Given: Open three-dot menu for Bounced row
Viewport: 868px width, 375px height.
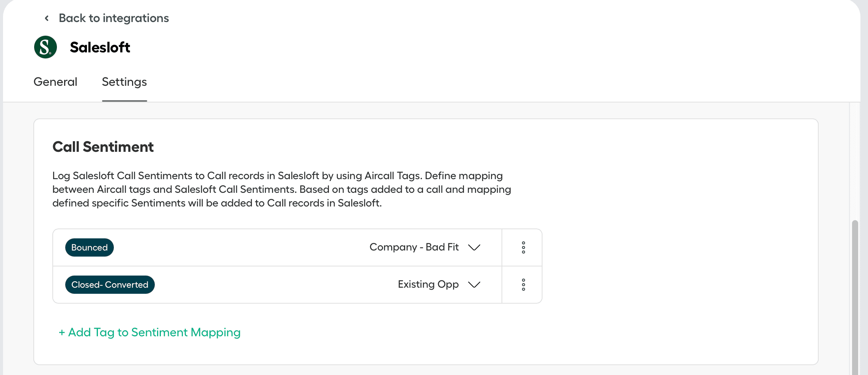Looking at the screenshot, I should coord(523,247).
